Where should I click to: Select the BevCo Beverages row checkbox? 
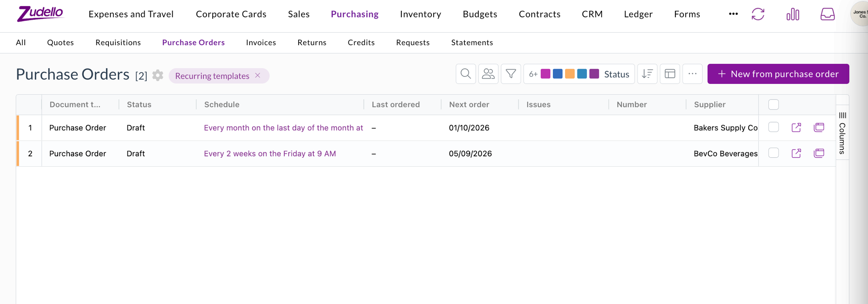tap(773, 153)
